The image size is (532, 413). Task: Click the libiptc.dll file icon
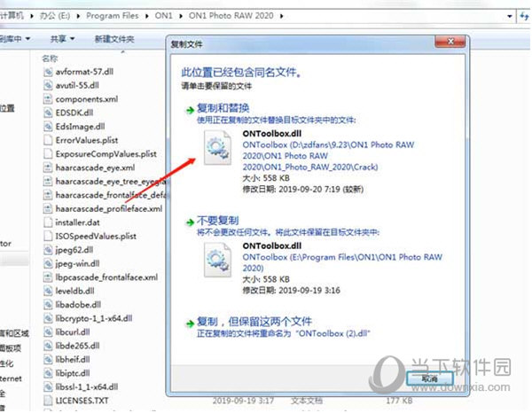[x=48, y=374]
